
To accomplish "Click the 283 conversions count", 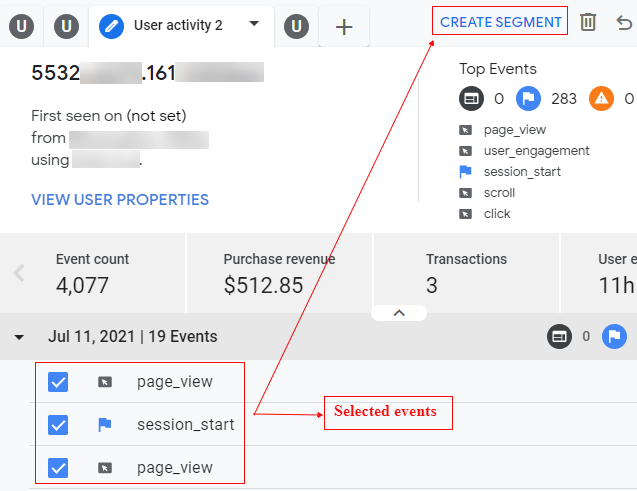I will (x=564, y=99).
